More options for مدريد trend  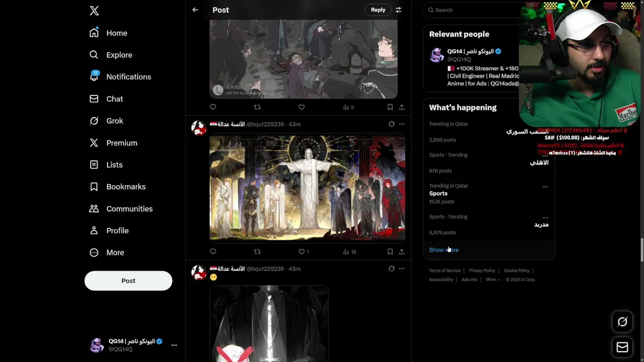545,218
